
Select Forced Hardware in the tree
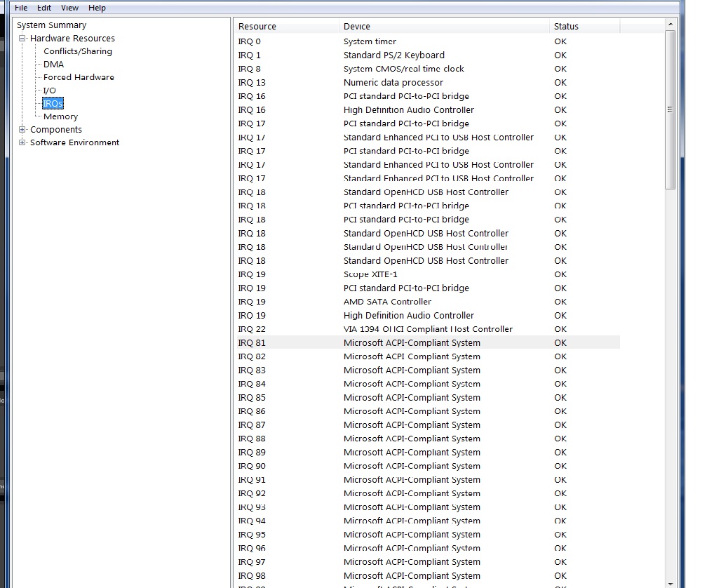coord(79,77)
